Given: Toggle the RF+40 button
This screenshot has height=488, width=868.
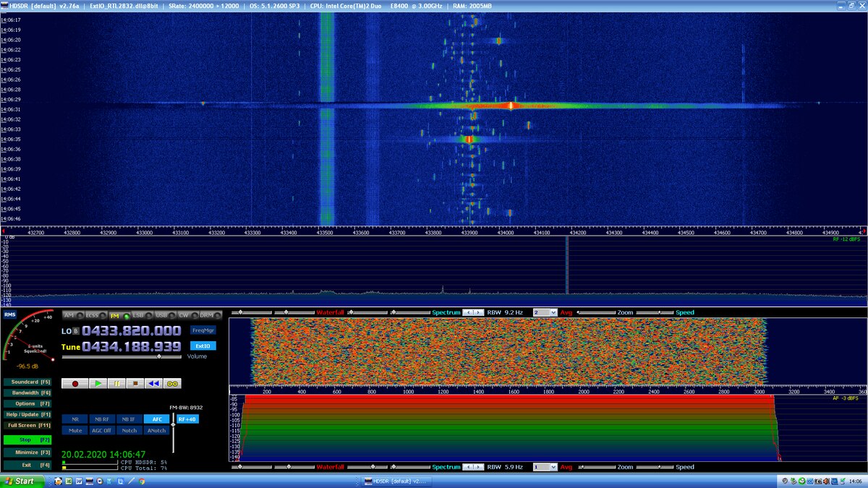Looking at the screenshot, I should pyautogui.click(x=187, y=419).
